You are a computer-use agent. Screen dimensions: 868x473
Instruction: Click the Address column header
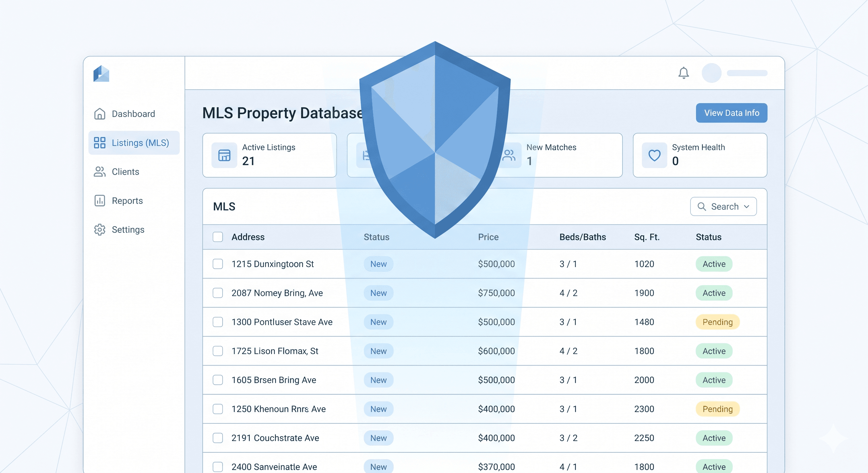click(x=248, y=237)
